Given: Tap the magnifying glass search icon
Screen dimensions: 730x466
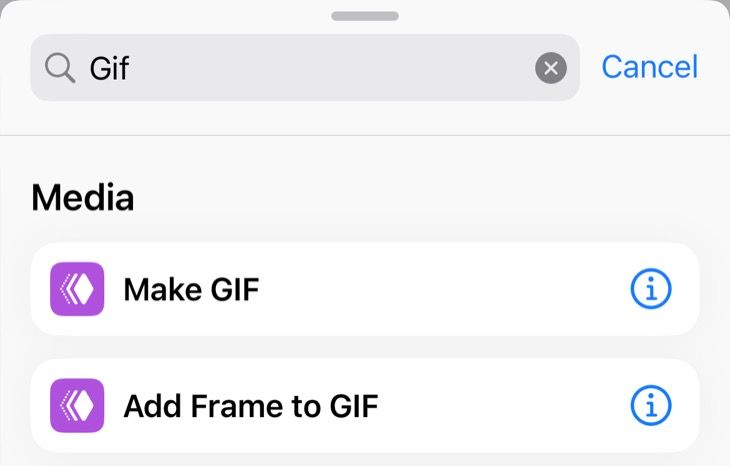Looking at the screenshot, I should pos(61,68).
